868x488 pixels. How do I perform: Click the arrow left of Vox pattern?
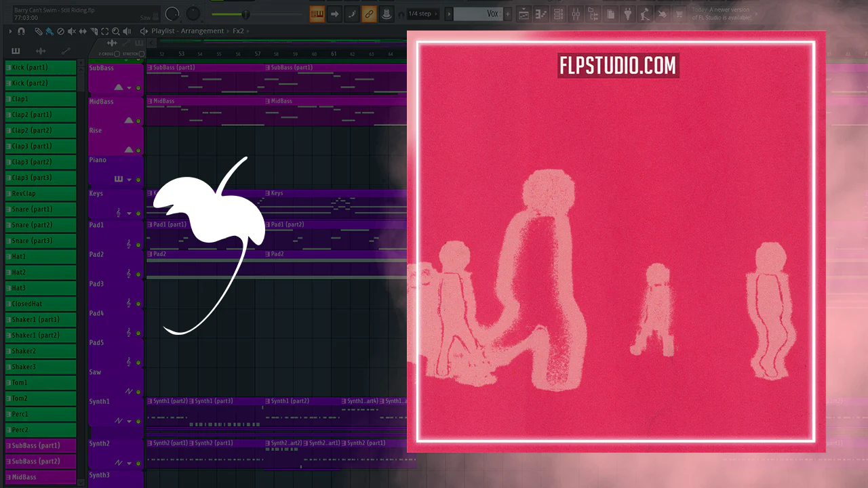449,14
